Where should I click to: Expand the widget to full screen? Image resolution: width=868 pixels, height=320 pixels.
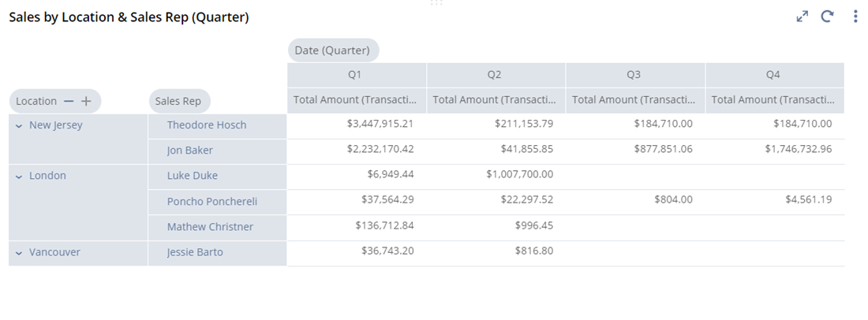(x=803, y=17)
